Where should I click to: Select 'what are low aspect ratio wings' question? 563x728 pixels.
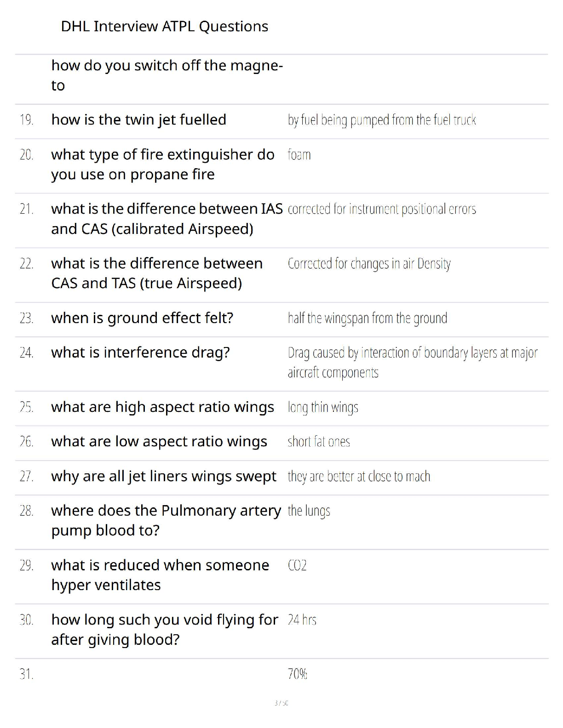[x=159, y=442]
